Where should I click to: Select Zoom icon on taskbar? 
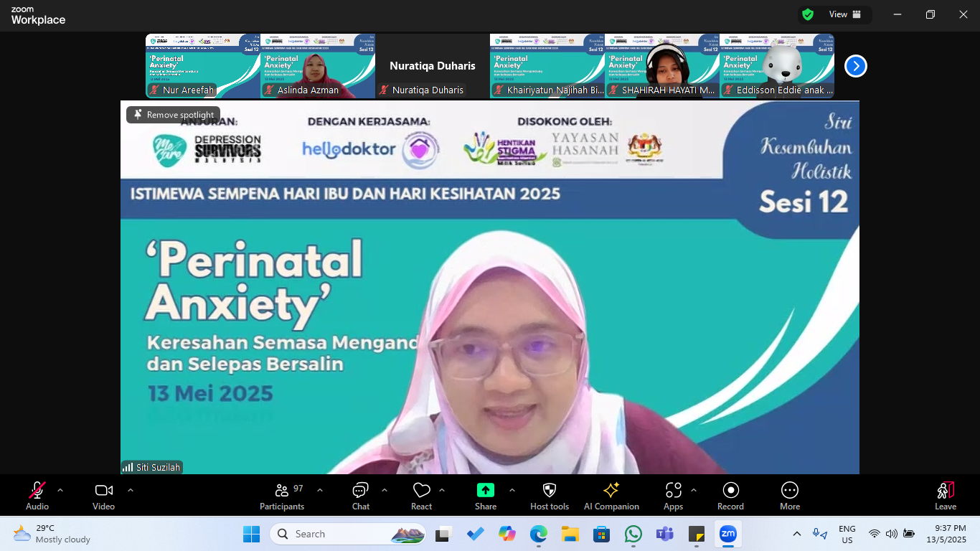click(728, 534)
